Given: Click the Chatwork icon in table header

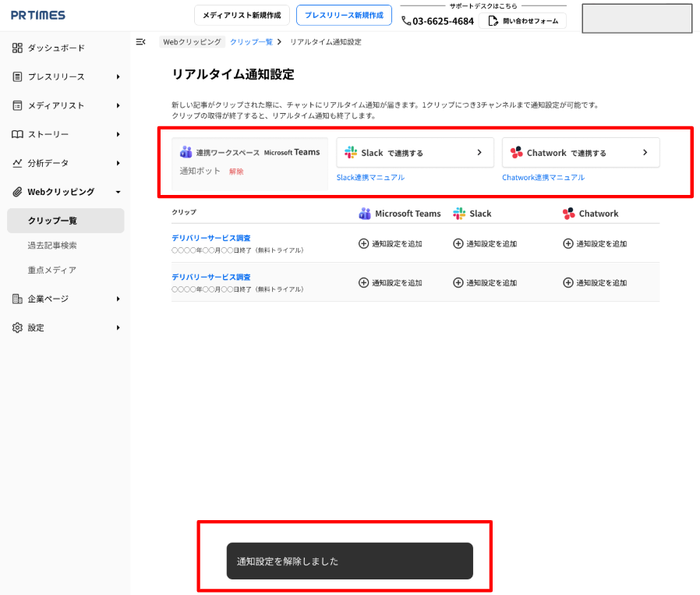Looking at the screenshot, I should (569, 214).
